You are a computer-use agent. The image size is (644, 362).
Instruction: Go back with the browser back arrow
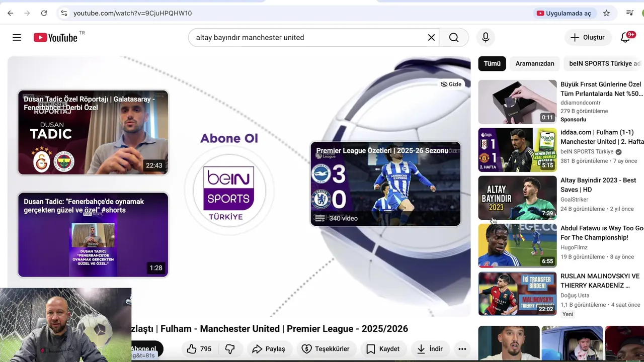pyautogui.click(x=11, y=13)
